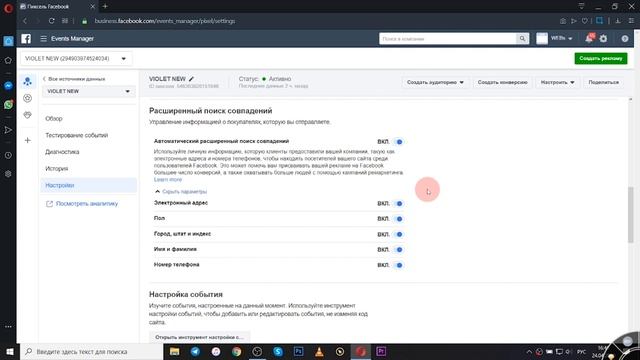
Task: Toggle Электронный адрес switch
Action: tap(398, 203)
